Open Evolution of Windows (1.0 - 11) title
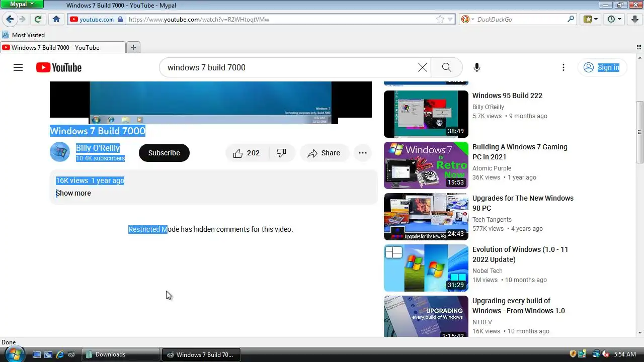 520,254
